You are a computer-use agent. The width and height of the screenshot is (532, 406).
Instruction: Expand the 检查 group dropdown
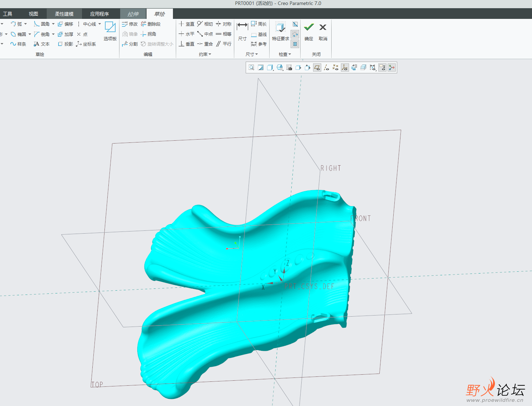click(x=285, y=54)
